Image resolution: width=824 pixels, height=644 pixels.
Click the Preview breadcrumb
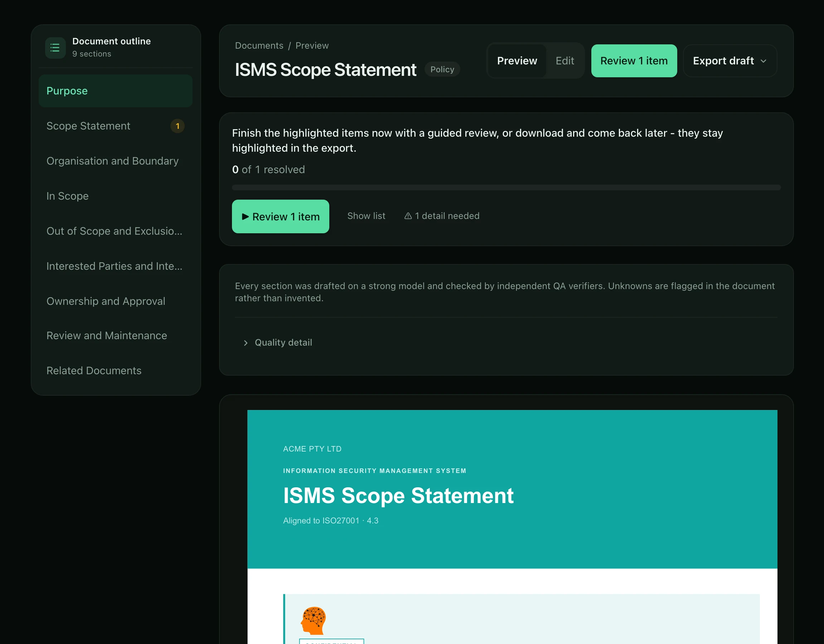(x=312, y=46)
